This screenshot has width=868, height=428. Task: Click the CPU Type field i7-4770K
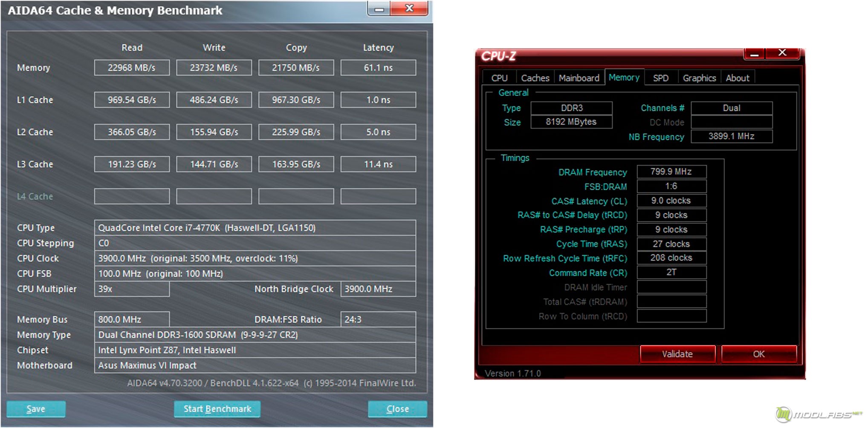pos(255,228)
